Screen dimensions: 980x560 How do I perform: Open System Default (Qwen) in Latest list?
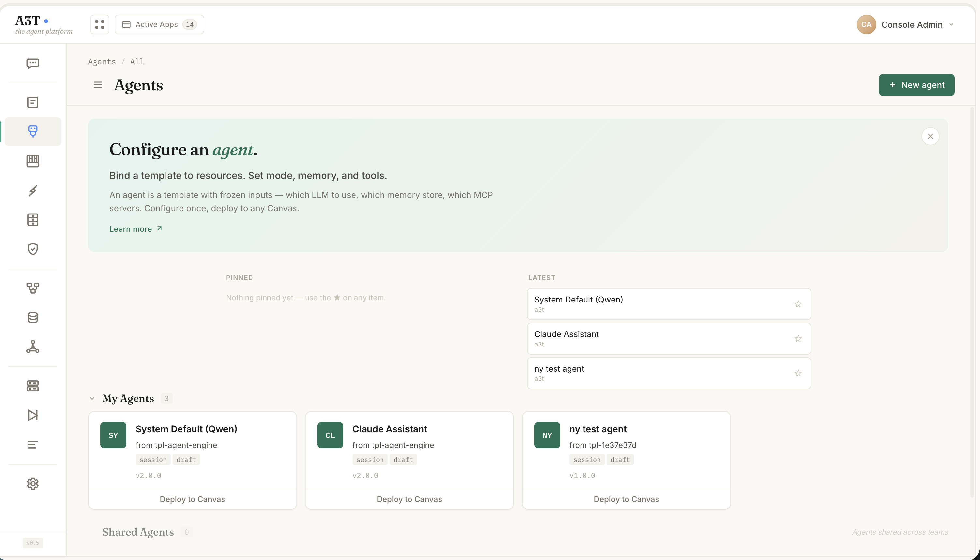point(669,304)
